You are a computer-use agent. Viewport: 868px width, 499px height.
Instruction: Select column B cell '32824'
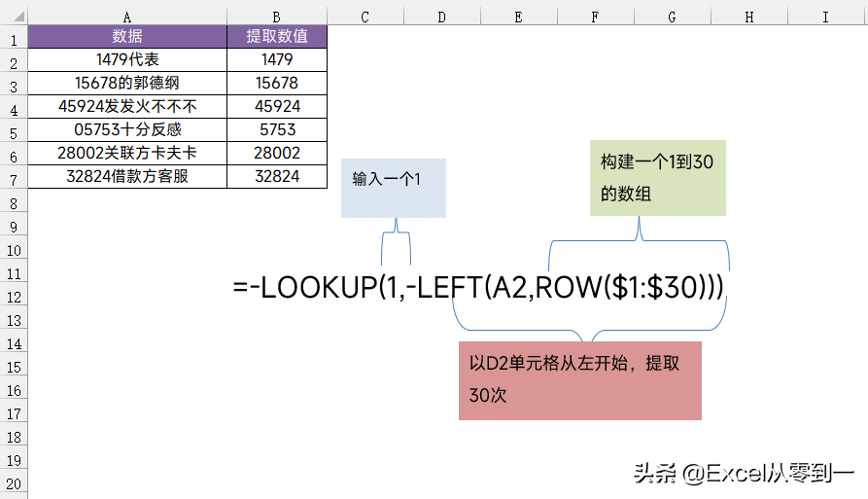277,176
